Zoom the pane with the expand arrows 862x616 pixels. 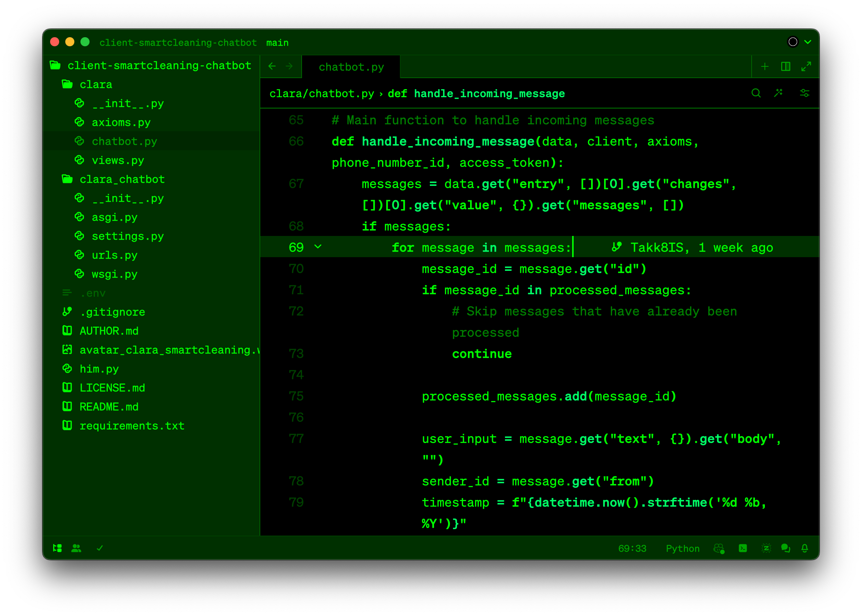click(x=806, y=66)
